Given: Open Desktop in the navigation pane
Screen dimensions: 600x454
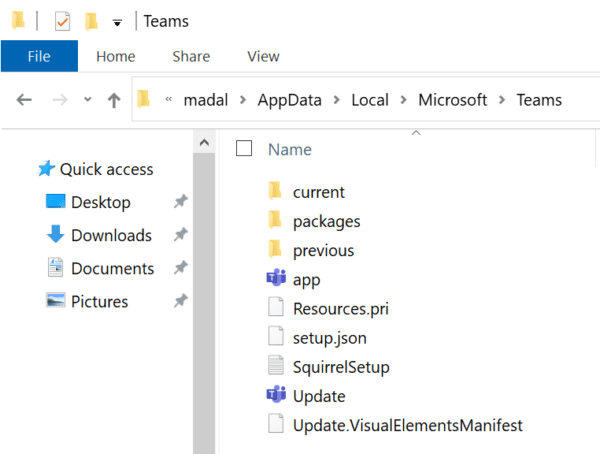Looking at the screenshot, I should pyautogui.click(x=101, y=202).
